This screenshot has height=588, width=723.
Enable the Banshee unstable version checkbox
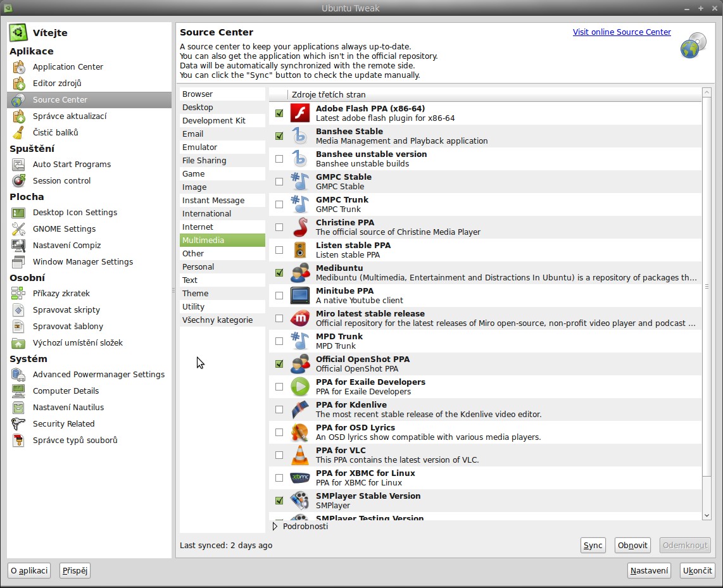[279, 158]
